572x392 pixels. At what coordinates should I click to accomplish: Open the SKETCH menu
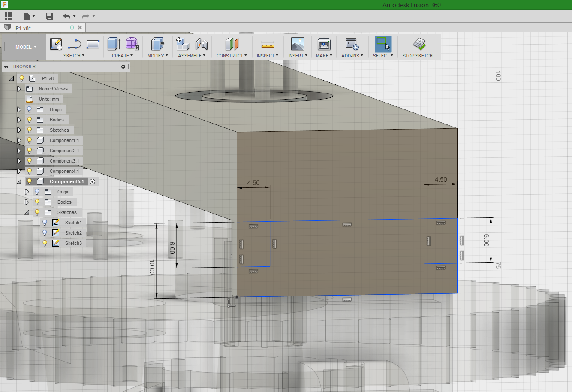74,56
